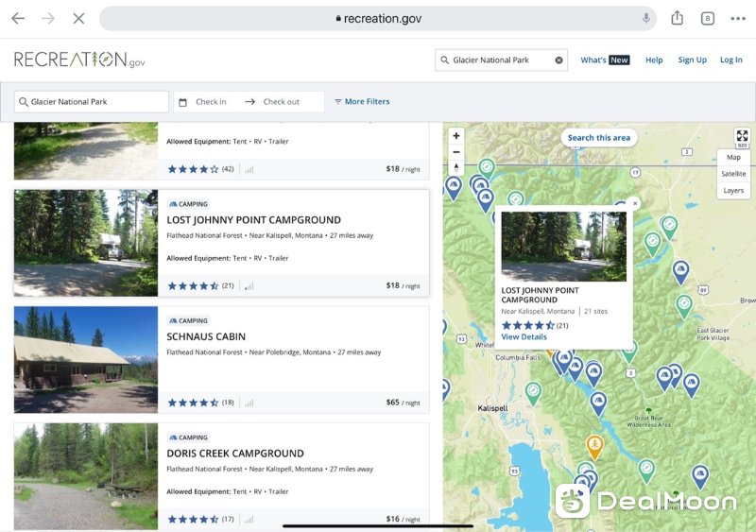
Task: Open Doris Creek Campground listing title
Action: (x=235, y=454)
